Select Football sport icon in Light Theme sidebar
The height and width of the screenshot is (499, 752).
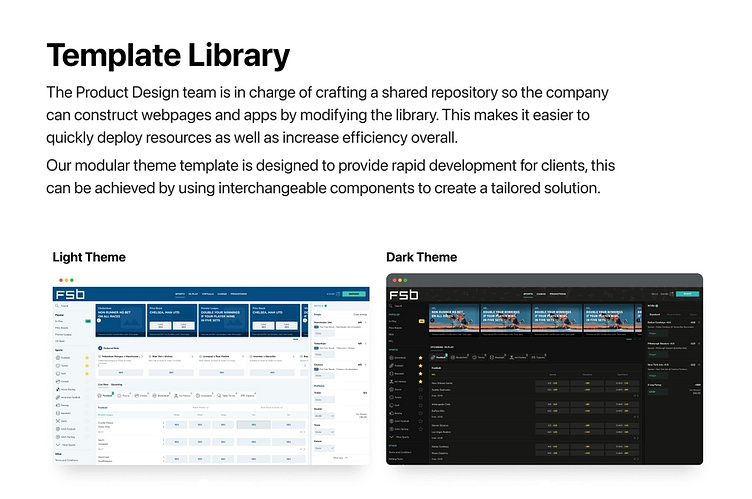(58, 357)
